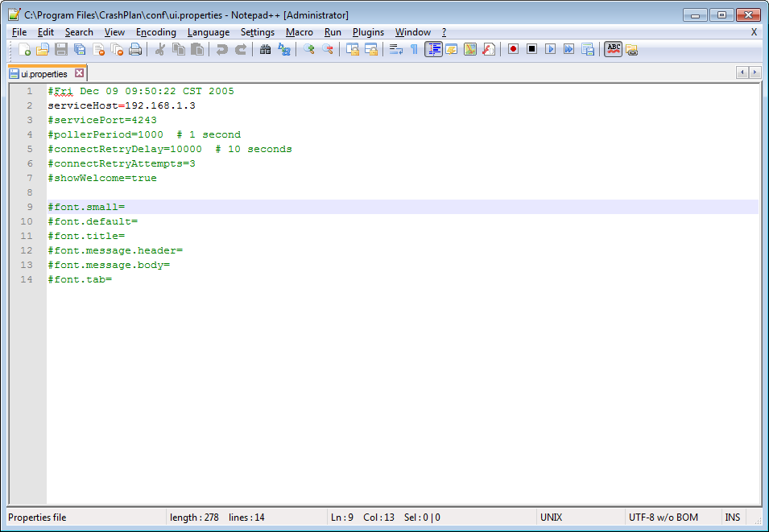Viewport: 769px width, 532px height.
Task: Click the Save All icon
Action: pos(80,50)
